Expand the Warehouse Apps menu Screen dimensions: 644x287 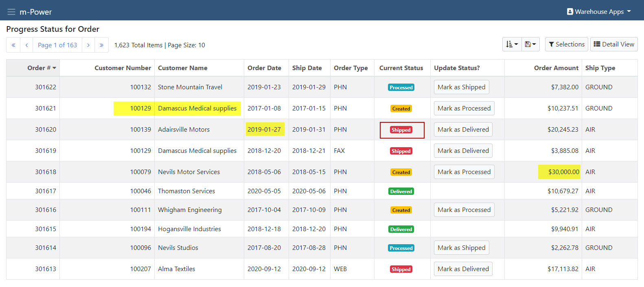599,11
